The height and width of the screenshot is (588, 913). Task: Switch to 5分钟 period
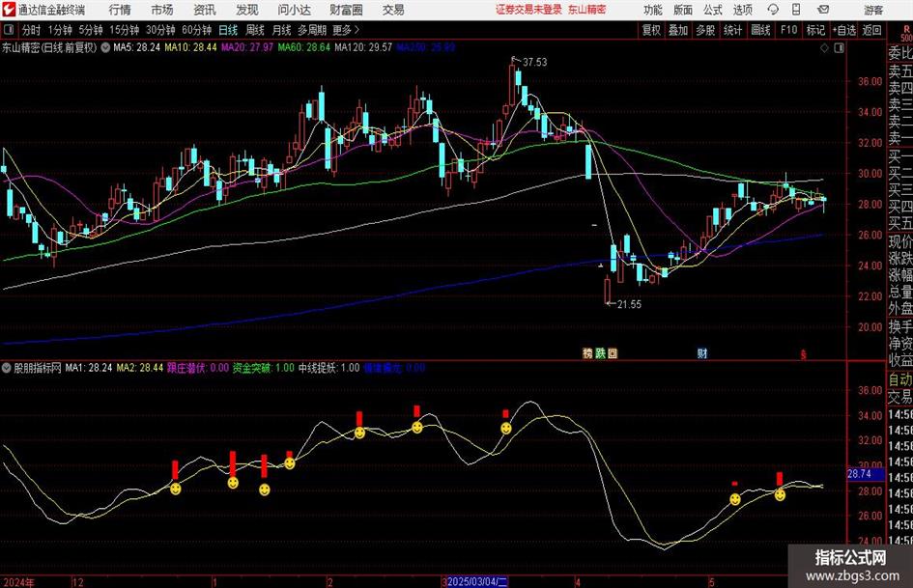click(x=91, y=30)
